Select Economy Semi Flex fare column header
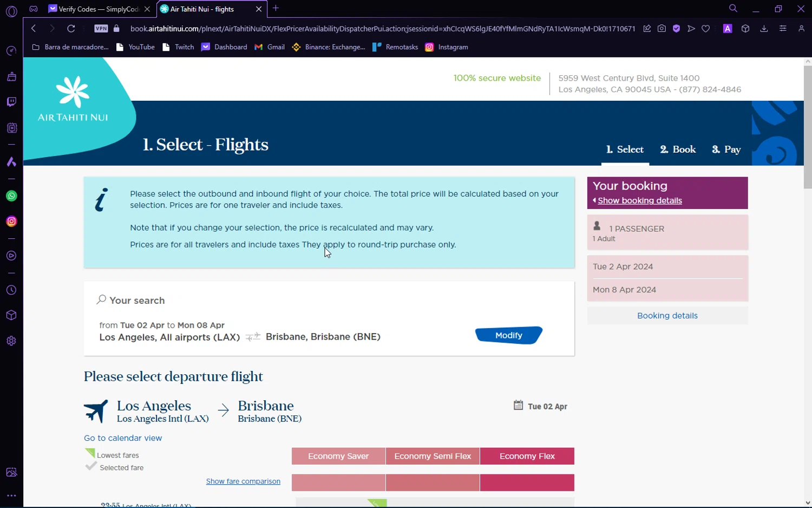812x508 pixels. tap(433, 456)
